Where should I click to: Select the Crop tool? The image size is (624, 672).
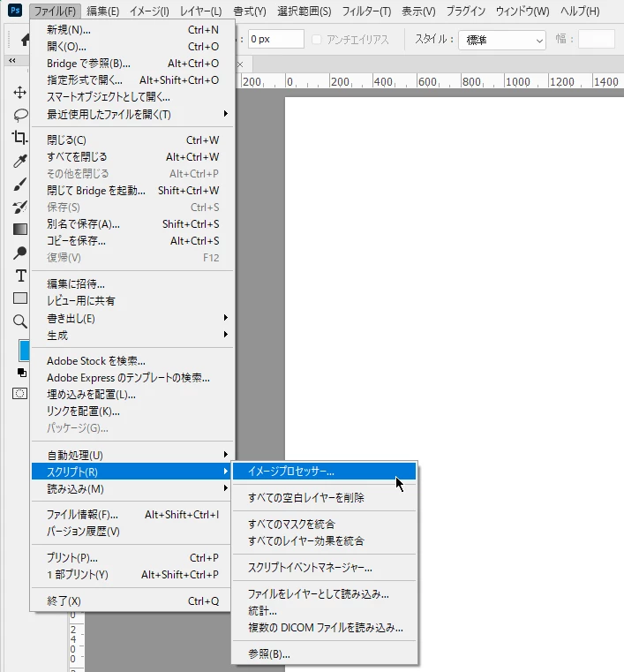click(x=19, y=138)
